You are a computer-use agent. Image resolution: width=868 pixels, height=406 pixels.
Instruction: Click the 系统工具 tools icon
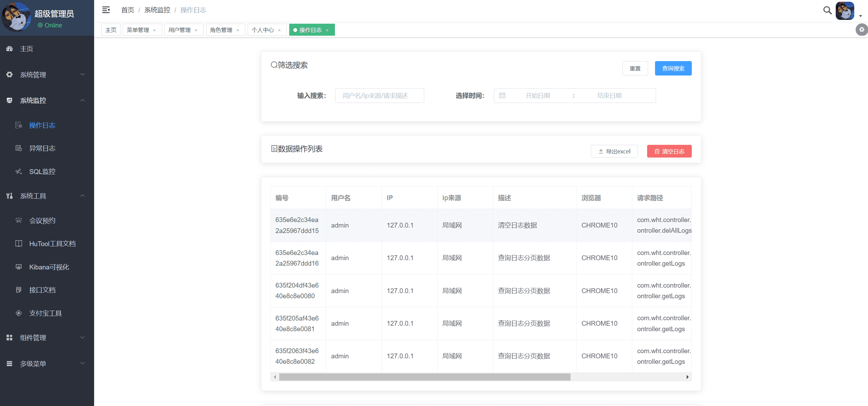coord(10,196)
